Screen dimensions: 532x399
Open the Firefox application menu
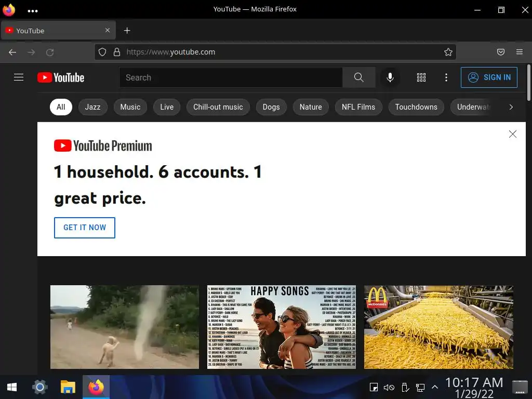point(519,52)
